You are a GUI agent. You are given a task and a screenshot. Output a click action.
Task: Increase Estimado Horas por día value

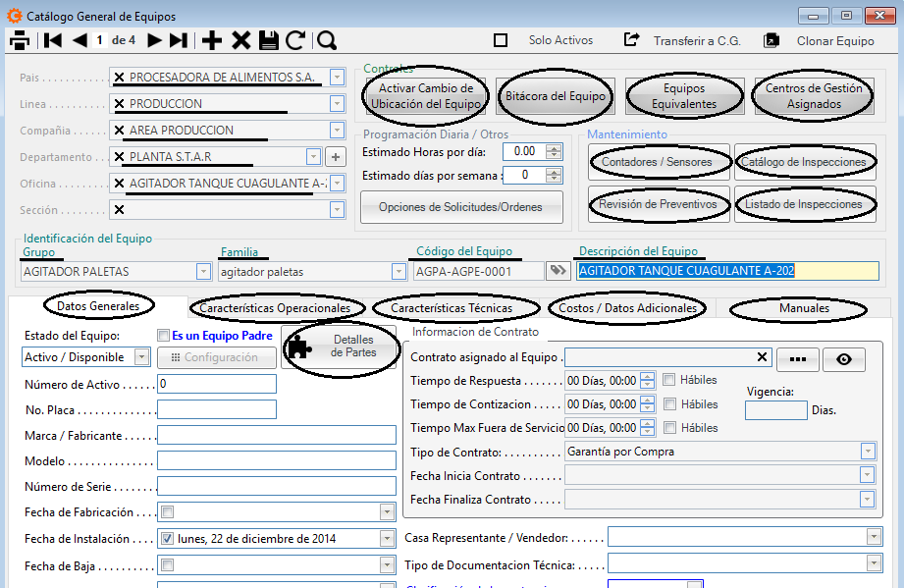pyautogui.click(x=554, y=148)
